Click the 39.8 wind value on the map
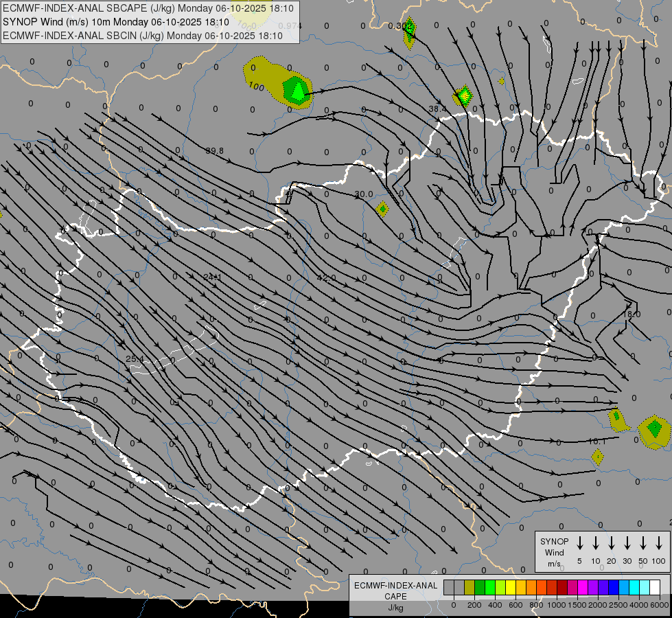The height and width of the screenshot is (618, 672). (x=215, y=151)
